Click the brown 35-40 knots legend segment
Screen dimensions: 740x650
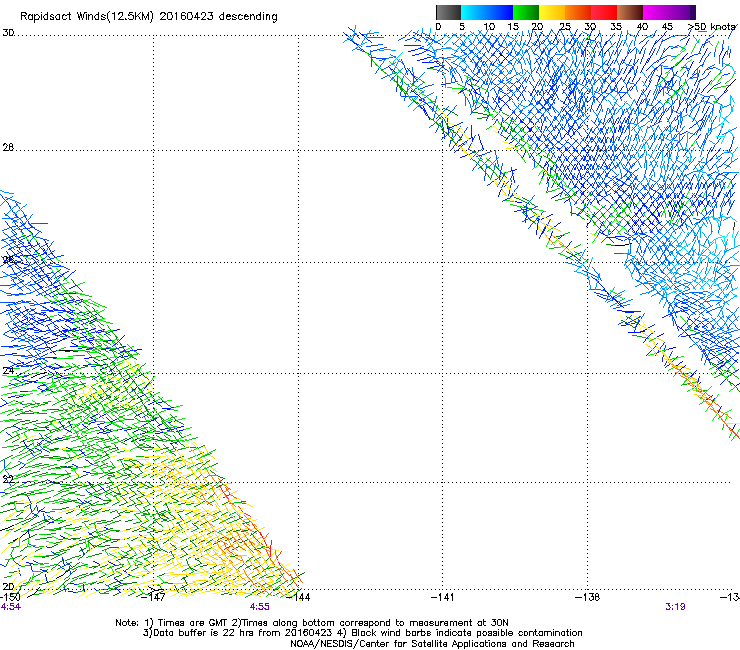[630, 12]
